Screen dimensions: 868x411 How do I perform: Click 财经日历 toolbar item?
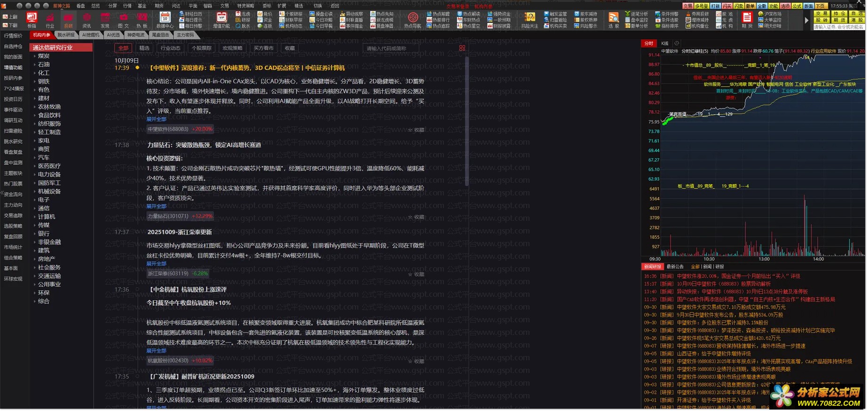pyautogui.click(x=191, y=14)
